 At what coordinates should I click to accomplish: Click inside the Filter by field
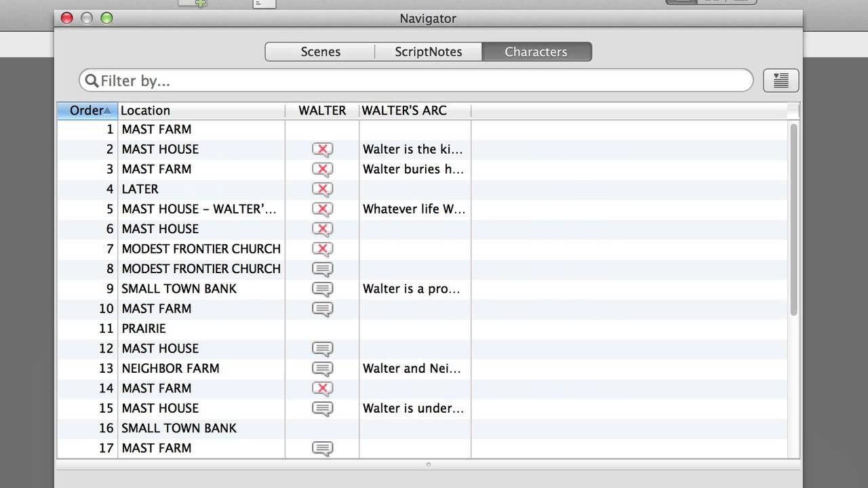[416, 81]
